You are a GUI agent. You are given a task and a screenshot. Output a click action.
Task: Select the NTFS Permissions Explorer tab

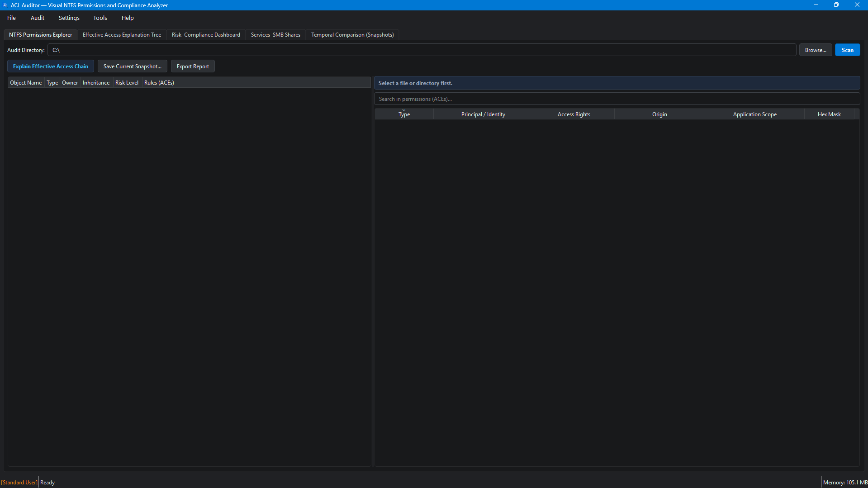tap(40, 35)
